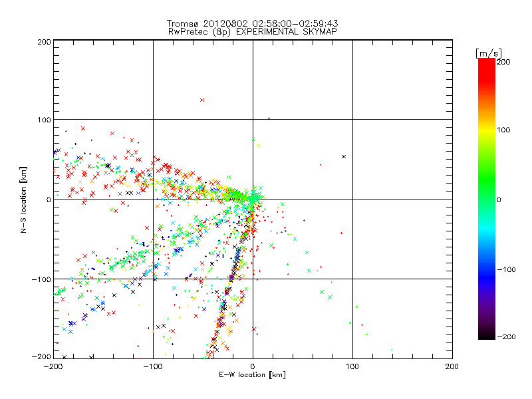
Task: Click the vertical velocity color bar
Action: [487, 199]
